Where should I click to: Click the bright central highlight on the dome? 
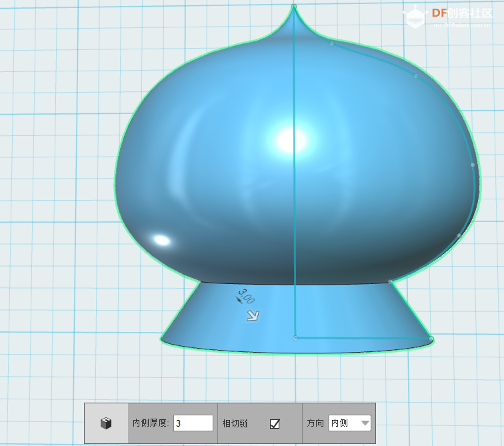291,140
